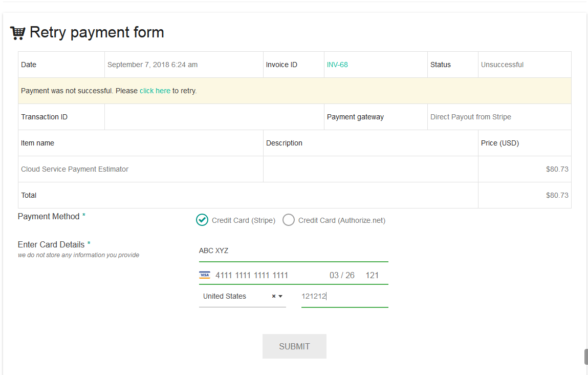Click the Visa card brand icon
588x375 pixels.
pos(204,275)
